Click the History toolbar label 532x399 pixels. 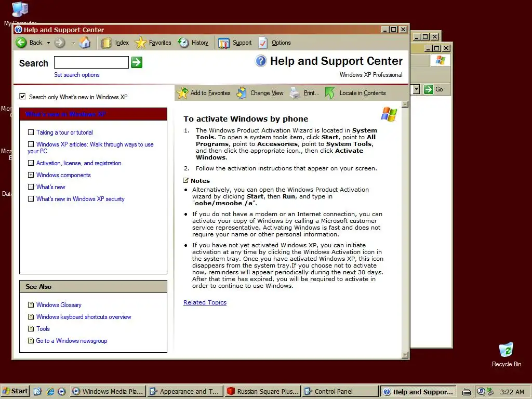tap(200, 43)
